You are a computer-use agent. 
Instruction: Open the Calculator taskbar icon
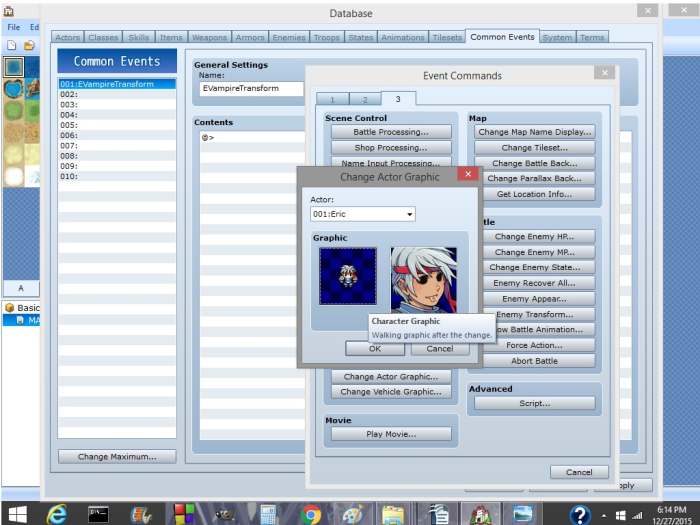268,515
